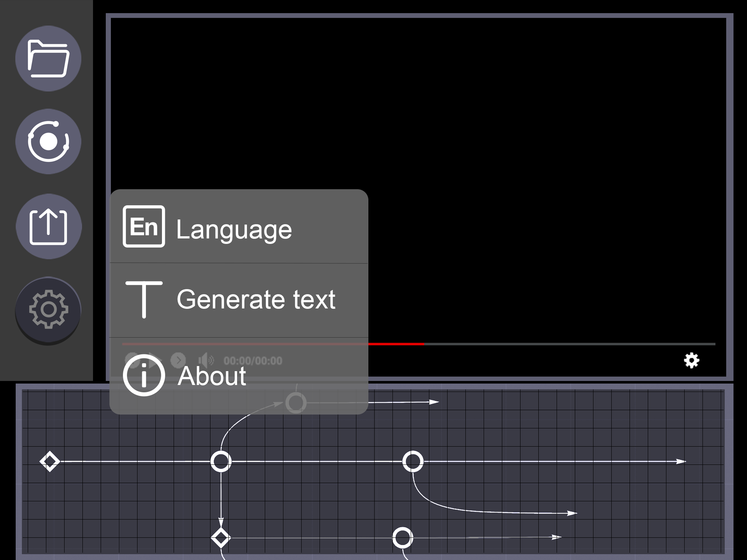The width and height of the screenshot is (747, 560).
Task: Open the video player settings gear
Action: point(691,361)
